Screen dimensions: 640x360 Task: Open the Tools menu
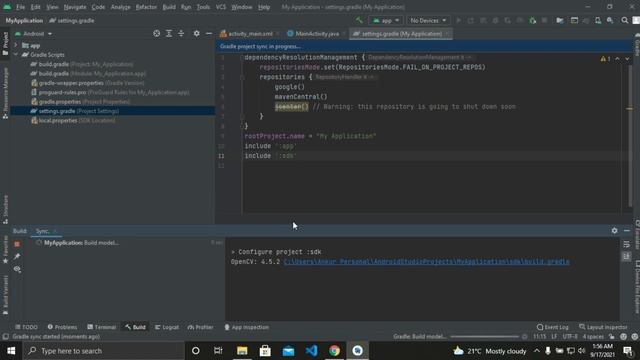[x=203, y=7]
